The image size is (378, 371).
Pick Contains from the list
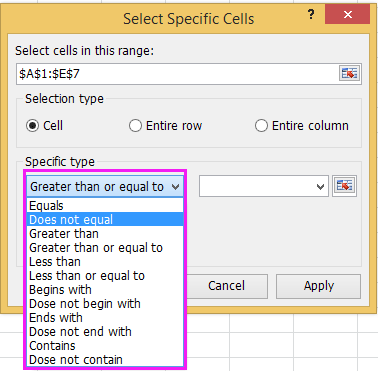coord(105,346)
